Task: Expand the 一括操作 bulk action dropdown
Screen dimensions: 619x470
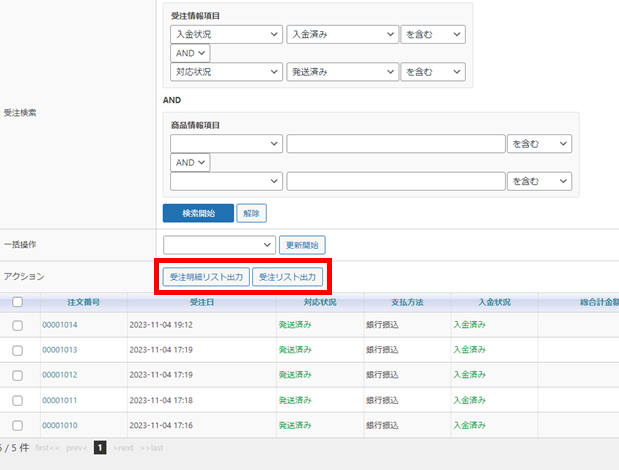Action: [x=219, y=245]
